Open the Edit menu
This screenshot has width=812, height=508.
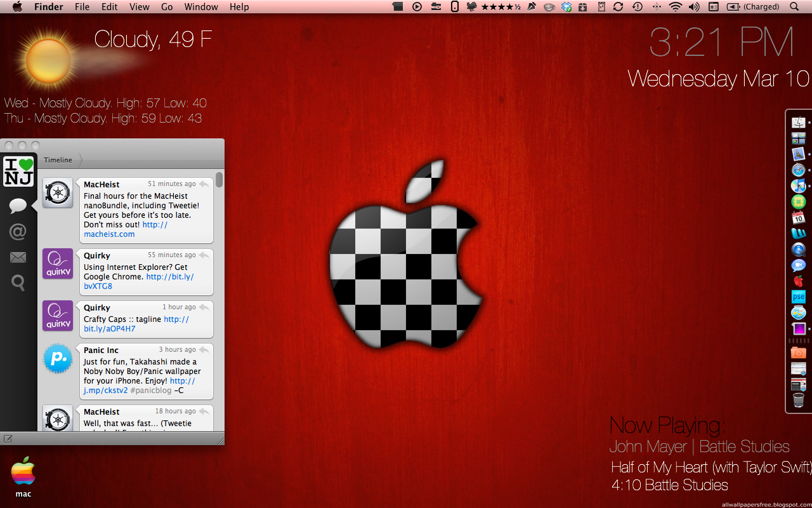click(110, 7)
